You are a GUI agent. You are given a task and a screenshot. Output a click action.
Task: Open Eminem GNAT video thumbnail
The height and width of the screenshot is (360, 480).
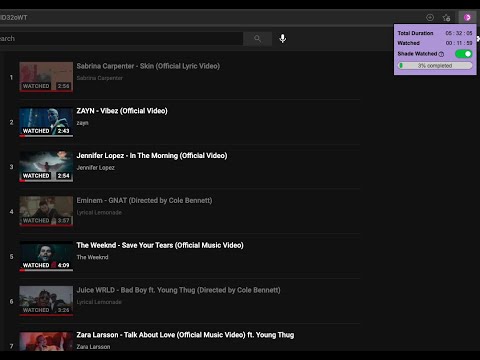[x=46, y=211]
